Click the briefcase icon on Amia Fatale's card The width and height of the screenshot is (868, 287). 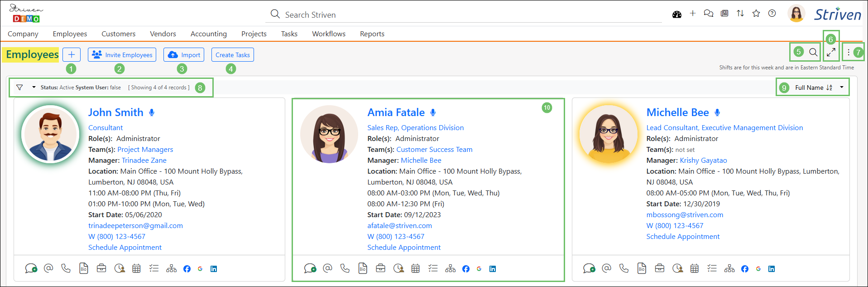coord(381,268)
